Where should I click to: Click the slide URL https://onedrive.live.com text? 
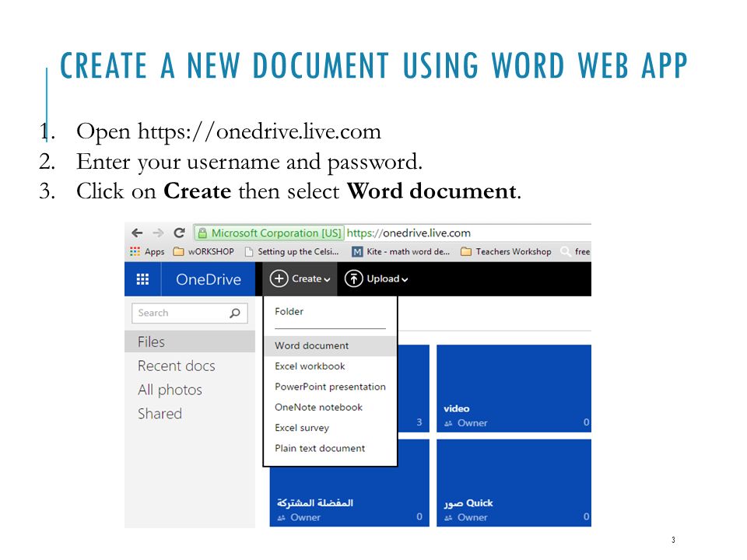[260, 131]
